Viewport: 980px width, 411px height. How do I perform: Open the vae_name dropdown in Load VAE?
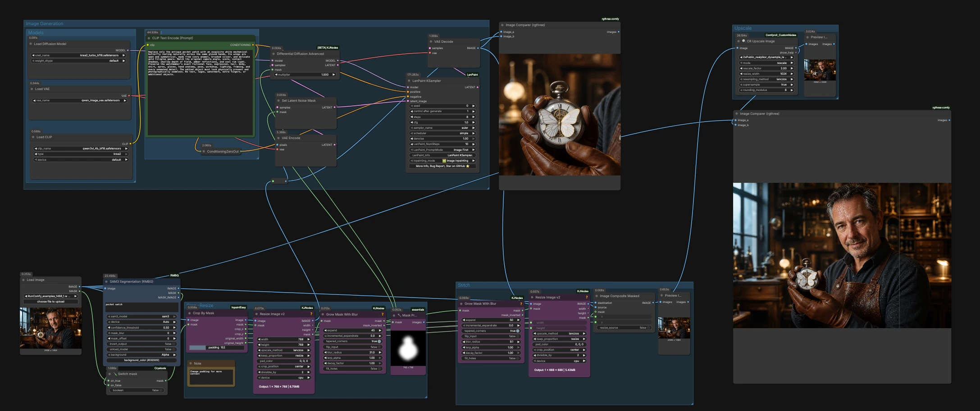click(x=79, y=100)
